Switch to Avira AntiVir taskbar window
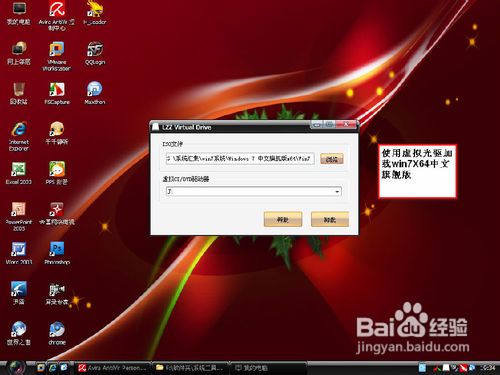500x375 pixels. 113,368
